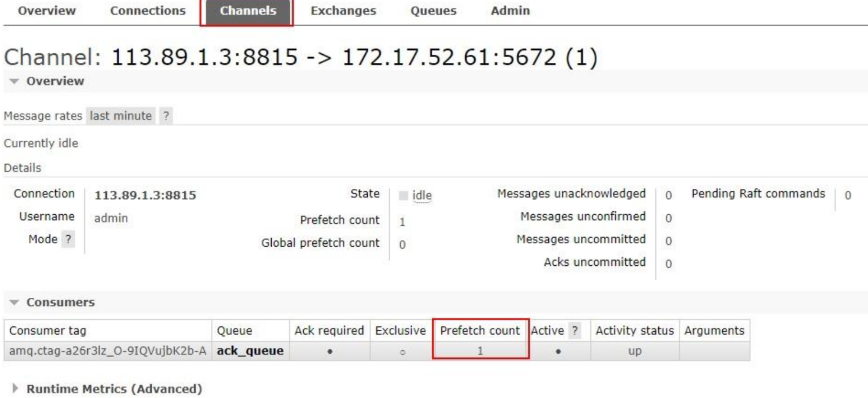This screenshot has height=398, width=868.
Task: Go to the Exchanges tab
Action: click(x=343, y=11)
